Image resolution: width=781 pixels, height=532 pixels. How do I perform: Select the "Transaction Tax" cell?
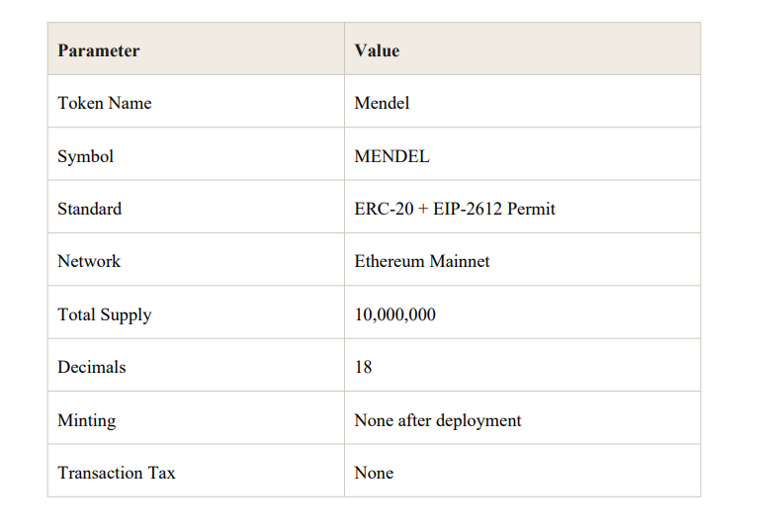click(x=117, y=473)
